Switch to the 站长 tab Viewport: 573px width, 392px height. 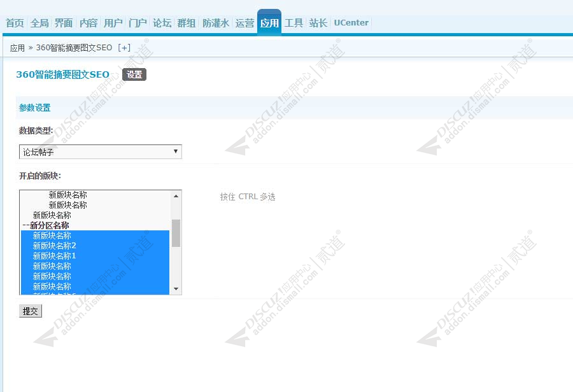pyautogui.click(x=318, y=23)
